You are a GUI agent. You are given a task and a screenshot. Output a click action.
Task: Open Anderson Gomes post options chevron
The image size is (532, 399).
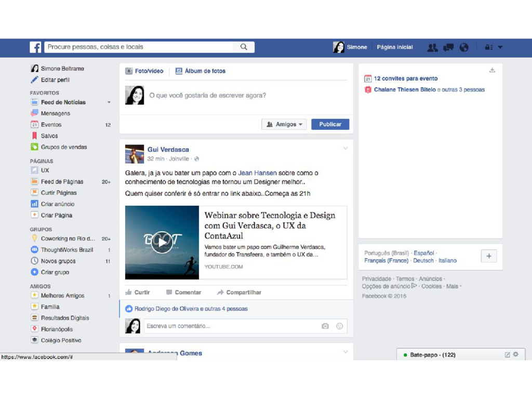coord(345,352)
